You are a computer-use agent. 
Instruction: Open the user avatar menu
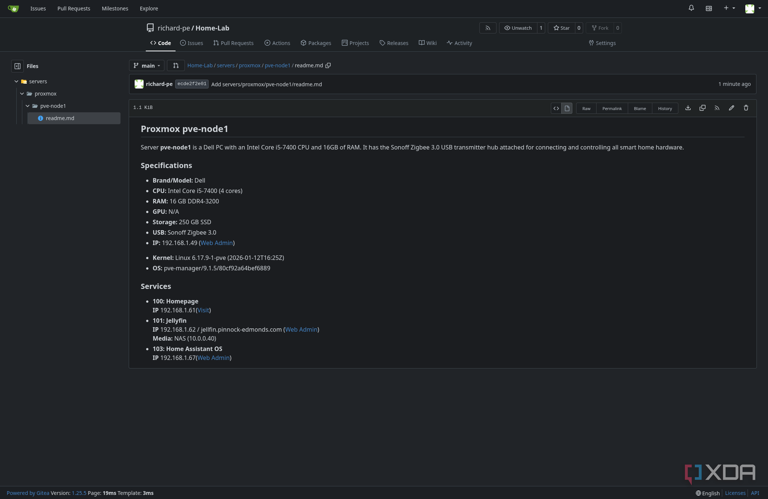752,8
